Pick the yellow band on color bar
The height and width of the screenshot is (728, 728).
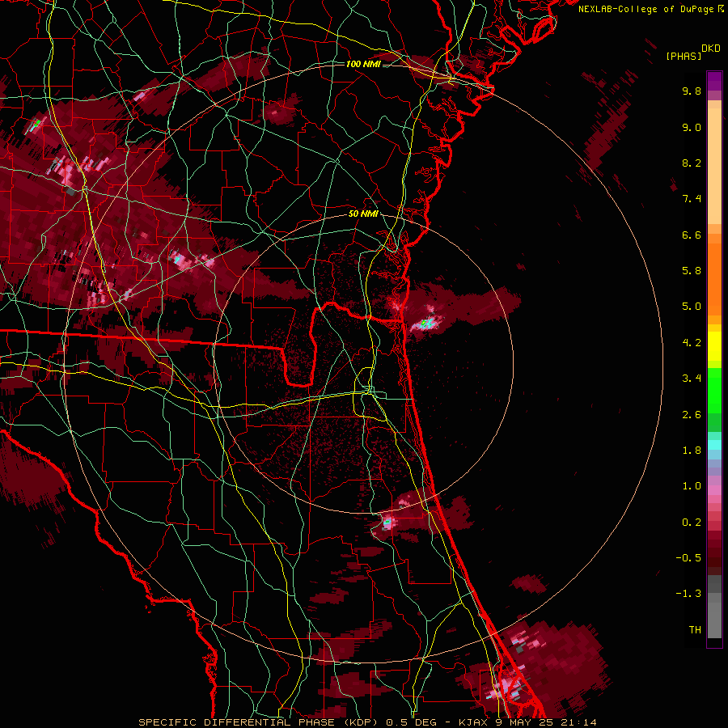point(714,346)
